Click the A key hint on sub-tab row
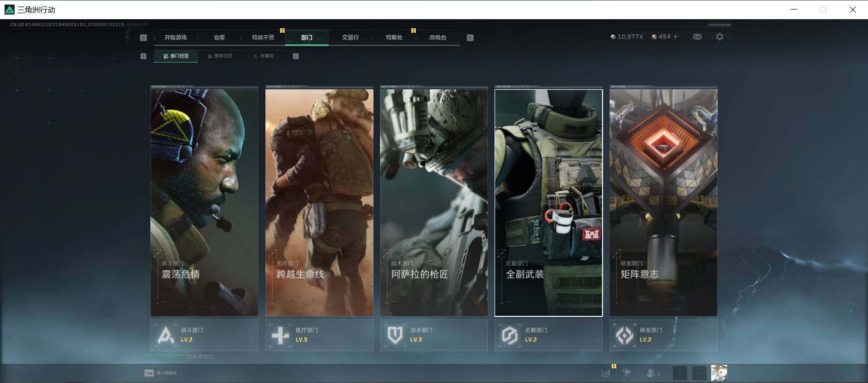 (x=143, y=56)
